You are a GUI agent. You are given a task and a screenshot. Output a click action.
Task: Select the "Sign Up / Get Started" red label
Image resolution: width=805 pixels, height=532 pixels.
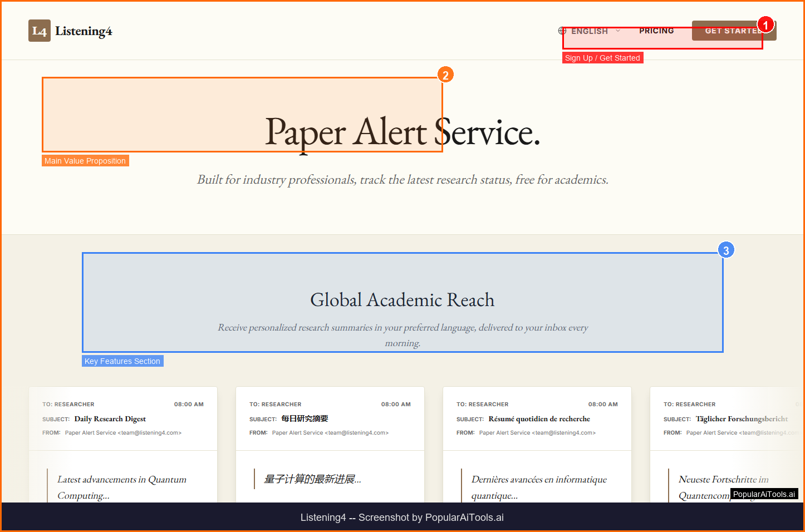coord(602,58)
